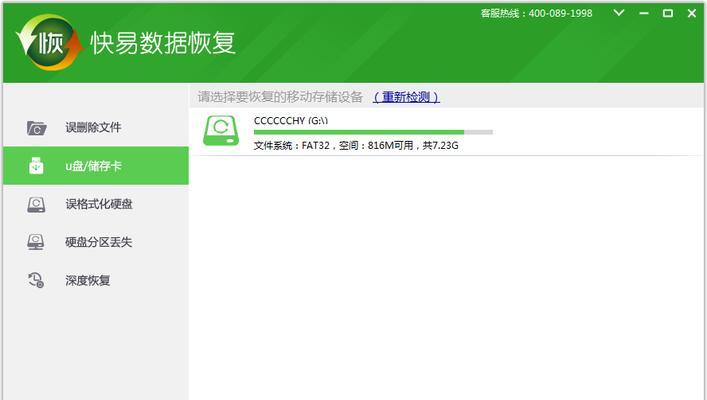Select 深度恢复 in the sidebar
The height and width of the screenshot is (400, 707).
click(96, 280)
